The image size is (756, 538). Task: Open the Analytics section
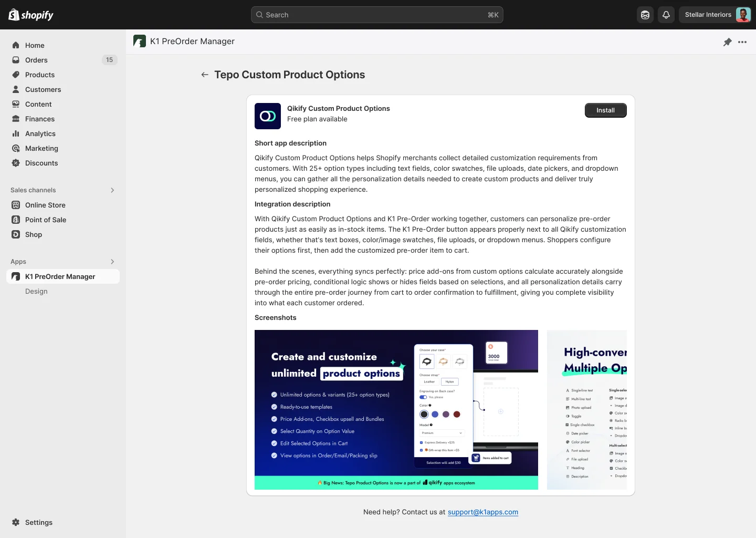[40, 133]
